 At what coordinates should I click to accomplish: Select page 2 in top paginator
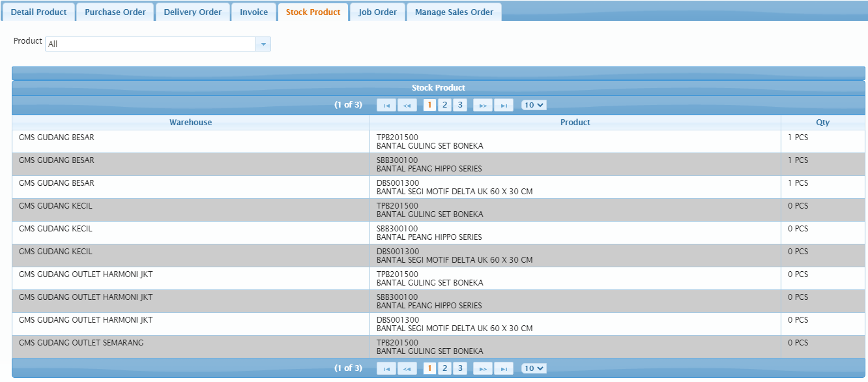pyautogui.click(x=444, y=105)
